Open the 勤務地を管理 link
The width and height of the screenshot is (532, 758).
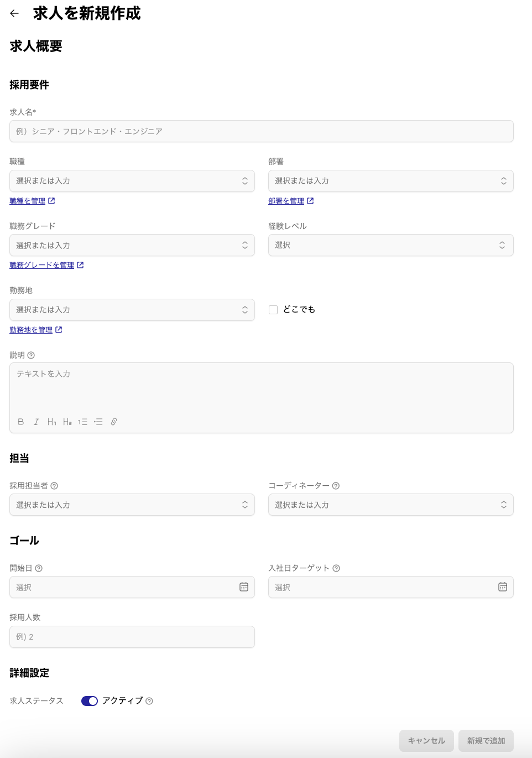[x=31, y=330]
